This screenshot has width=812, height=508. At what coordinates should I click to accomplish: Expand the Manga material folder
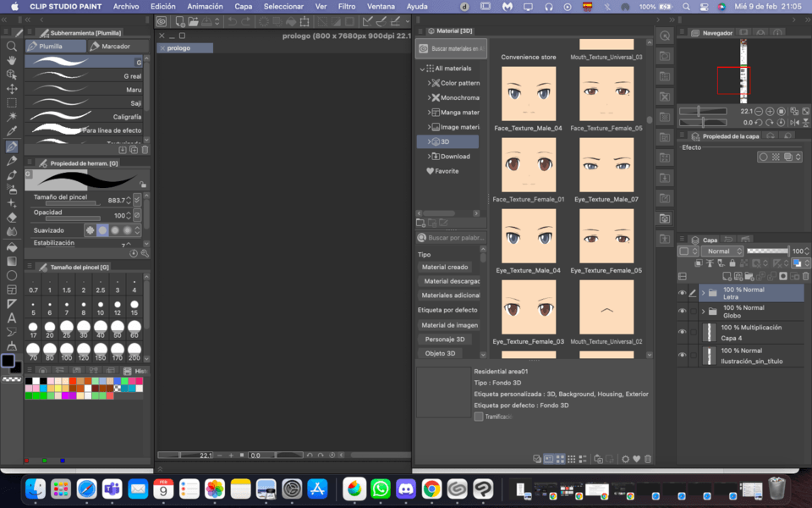coord(430,112)
